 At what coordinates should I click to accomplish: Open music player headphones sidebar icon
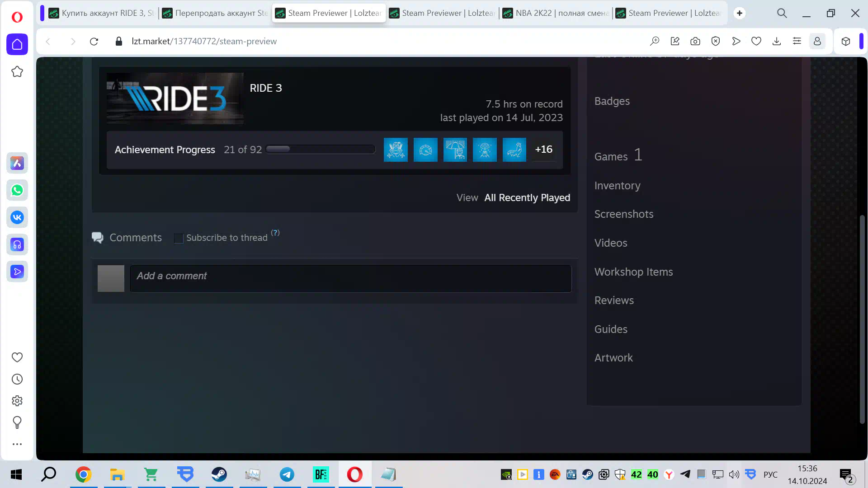(x=17, y=244)
